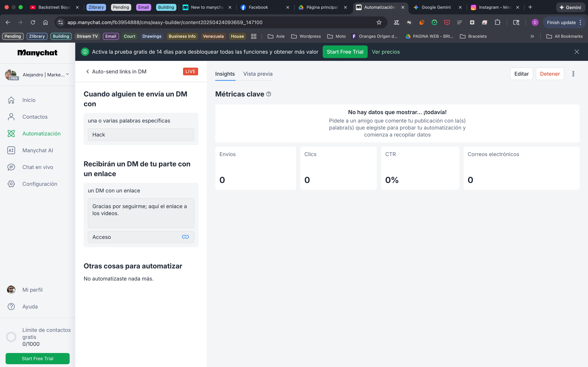Open three-dot options menu beside Detener
The height and width of the screenshot is (367, 588).
click(x=573, y=74)
